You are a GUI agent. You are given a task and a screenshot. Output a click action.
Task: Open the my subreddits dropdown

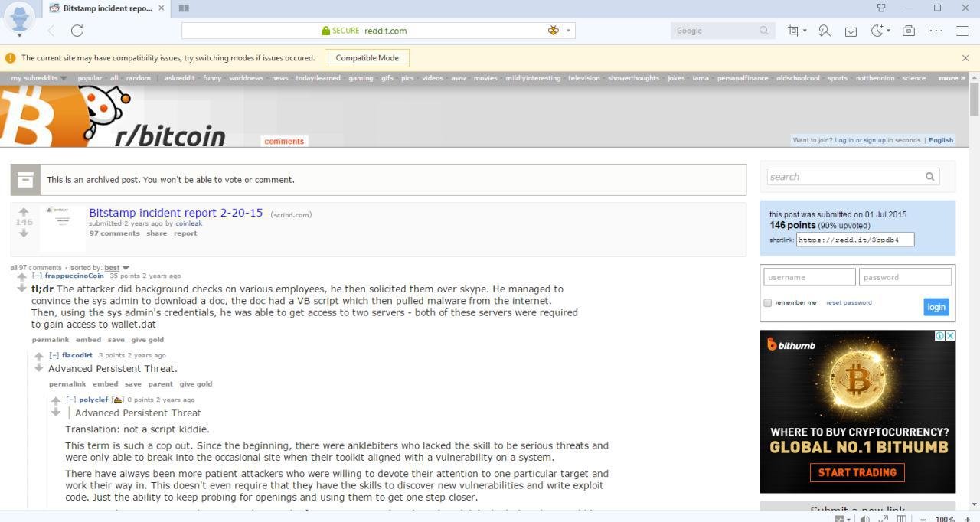(39, 78)
